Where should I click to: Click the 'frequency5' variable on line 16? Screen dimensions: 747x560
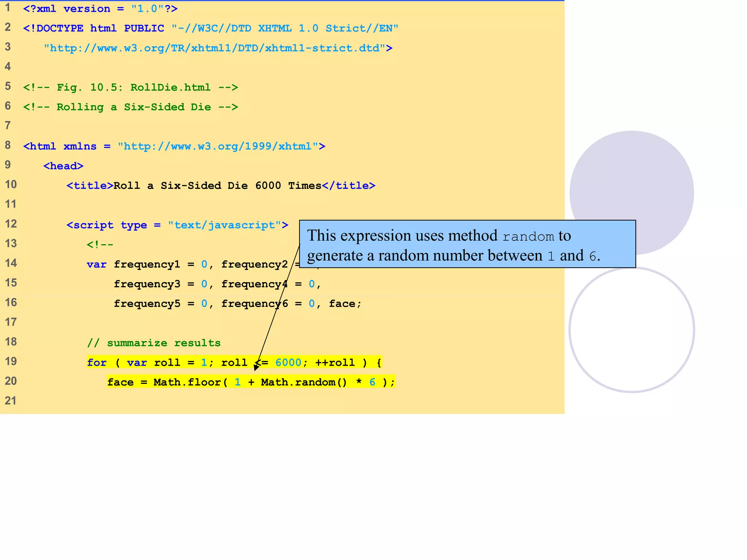pyautogui.click(x=147, y=303)
